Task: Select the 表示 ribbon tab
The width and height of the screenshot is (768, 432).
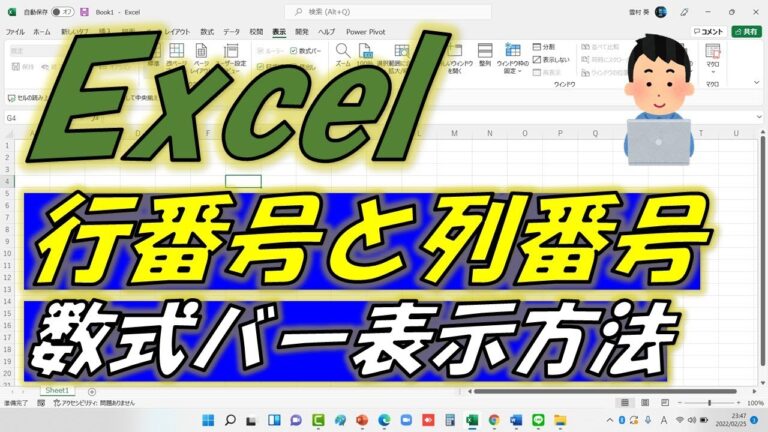Action: point(279,32)
